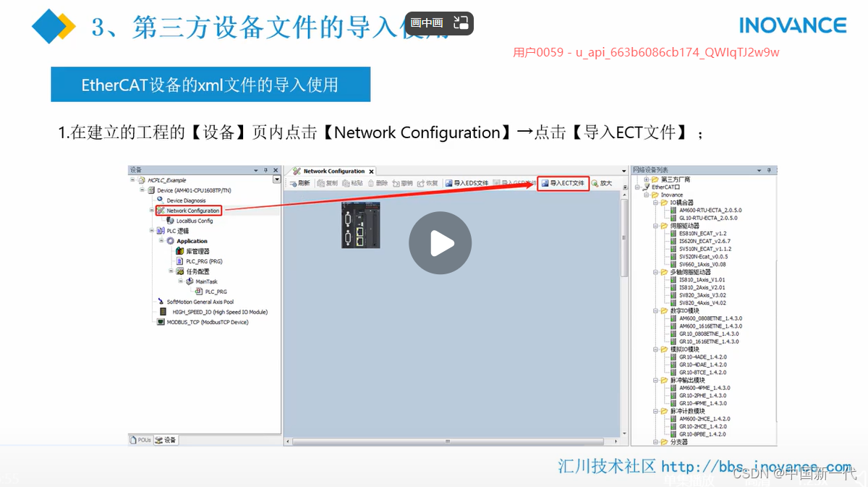Select HIGH_SPEED_IO module item
Screen dimensions: 868x487
pyautogui.click(x=213, y=312)
